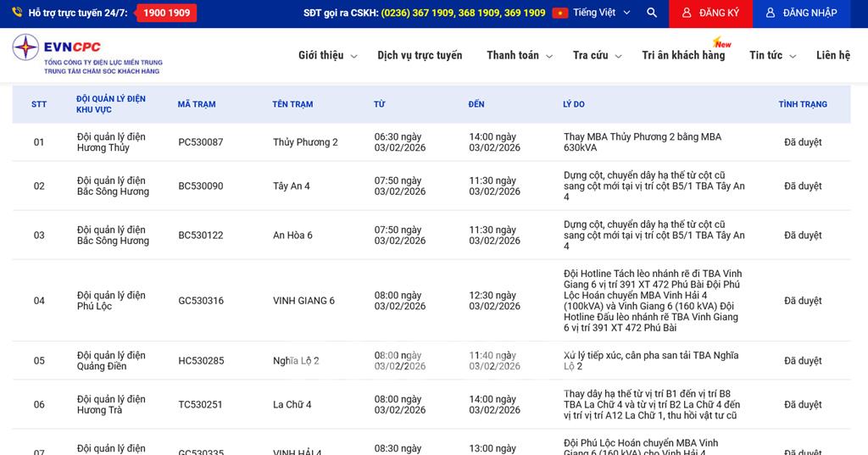Click the 1900 1909 hotline badge

[x=166, y=13]
